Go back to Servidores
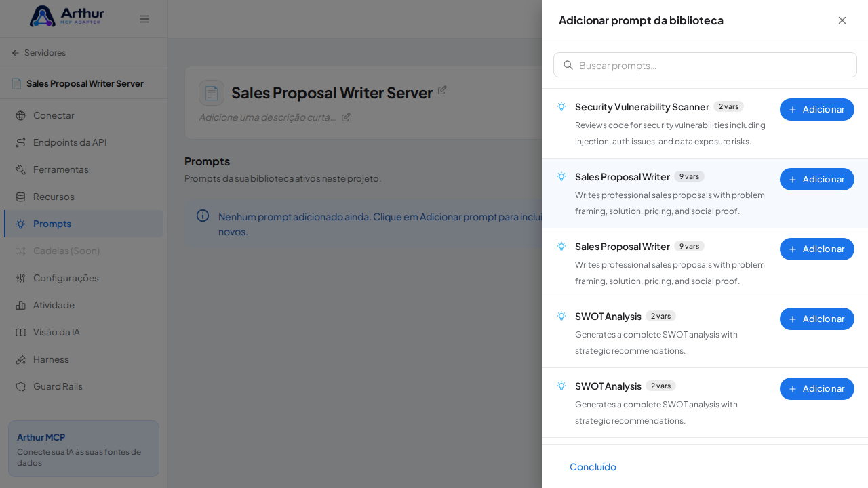The width and height of the screenshot is (868, 488). tap(39, 53)
